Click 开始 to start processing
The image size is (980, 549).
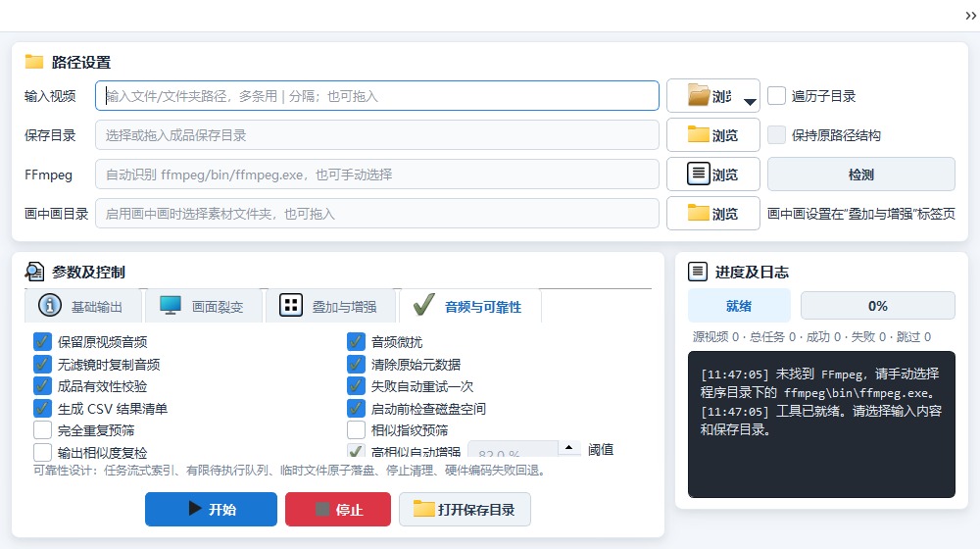pos(212,509)
